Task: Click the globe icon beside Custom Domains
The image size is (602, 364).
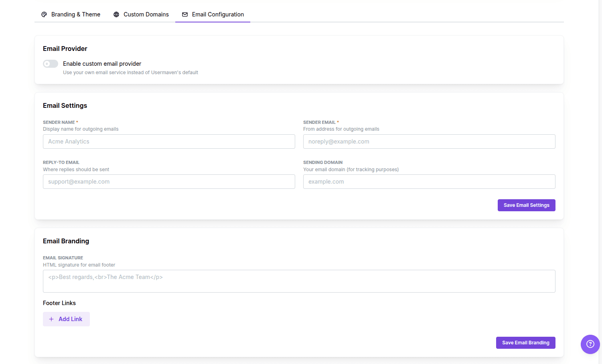Action: coord(116,14)
